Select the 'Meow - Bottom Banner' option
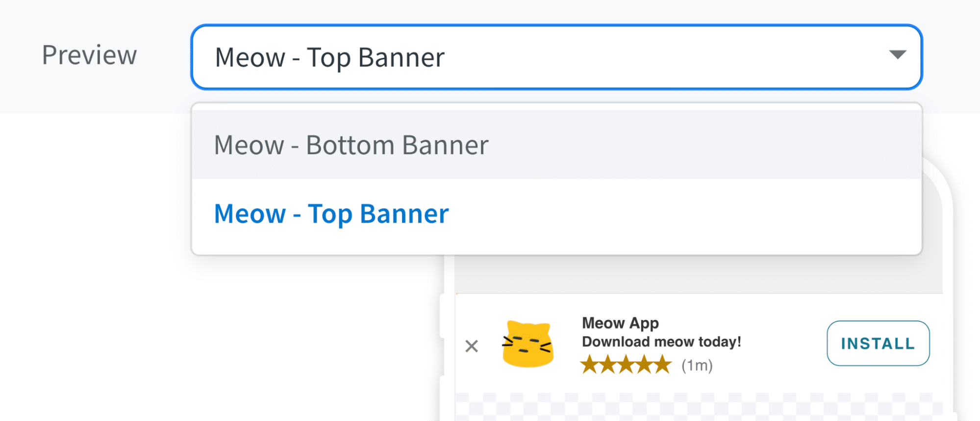 coord(351,145)
